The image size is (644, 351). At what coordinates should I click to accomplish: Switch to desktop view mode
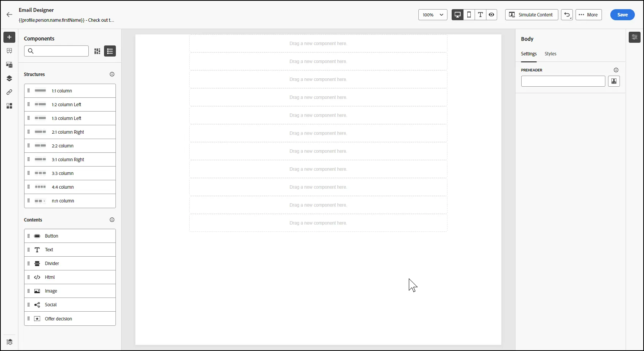click(x=457, y=15)
